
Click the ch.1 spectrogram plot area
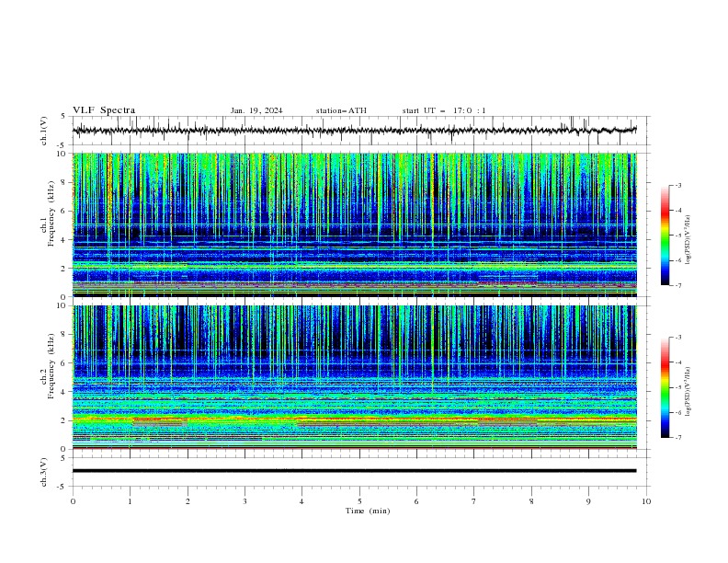[355, 224]
